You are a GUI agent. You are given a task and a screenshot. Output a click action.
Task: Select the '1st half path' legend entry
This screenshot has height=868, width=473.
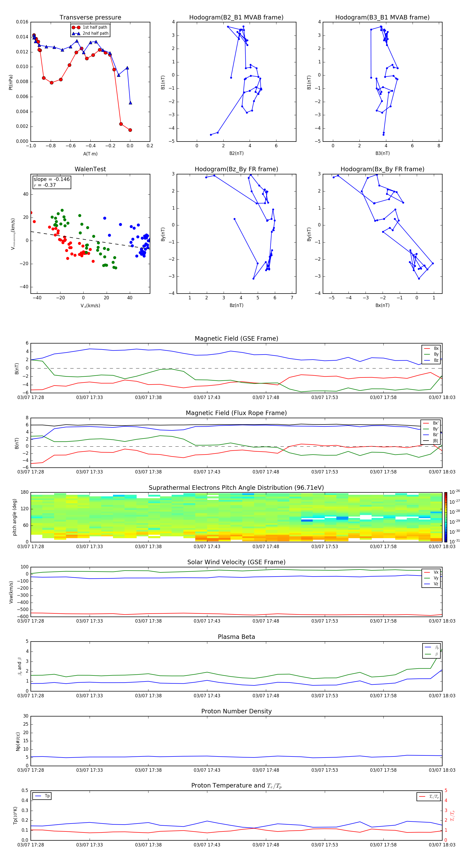point(90,27)
